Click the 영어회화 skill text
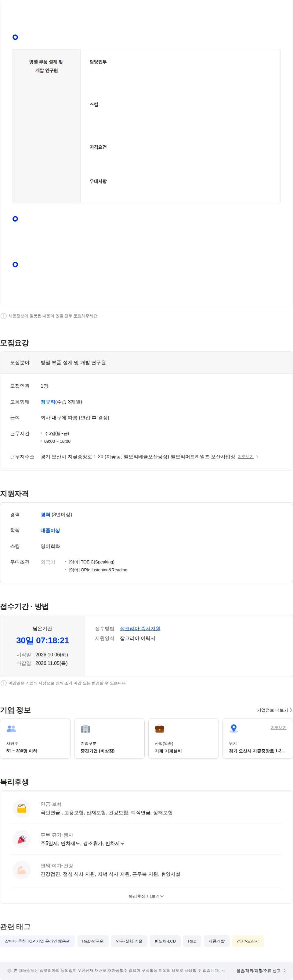 [50, 546]
